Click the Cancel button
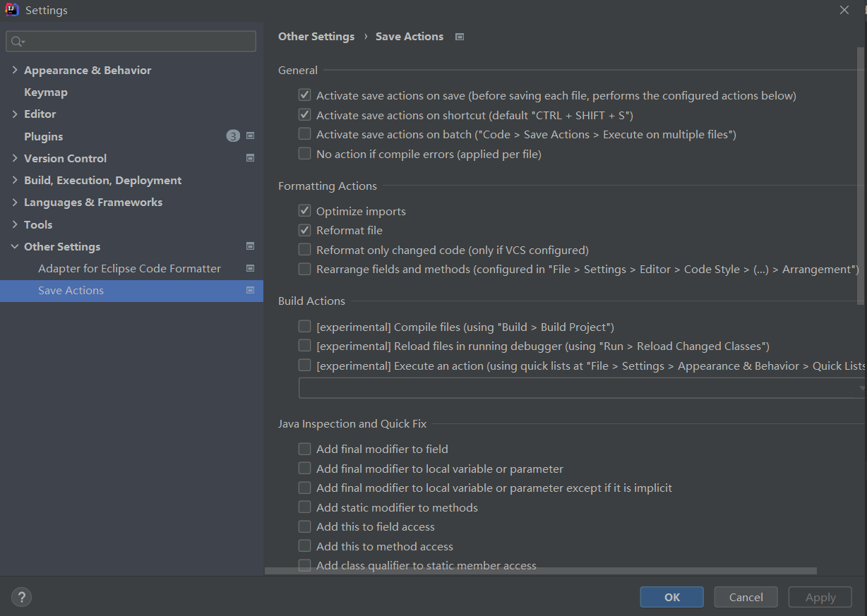 (746, 597)
